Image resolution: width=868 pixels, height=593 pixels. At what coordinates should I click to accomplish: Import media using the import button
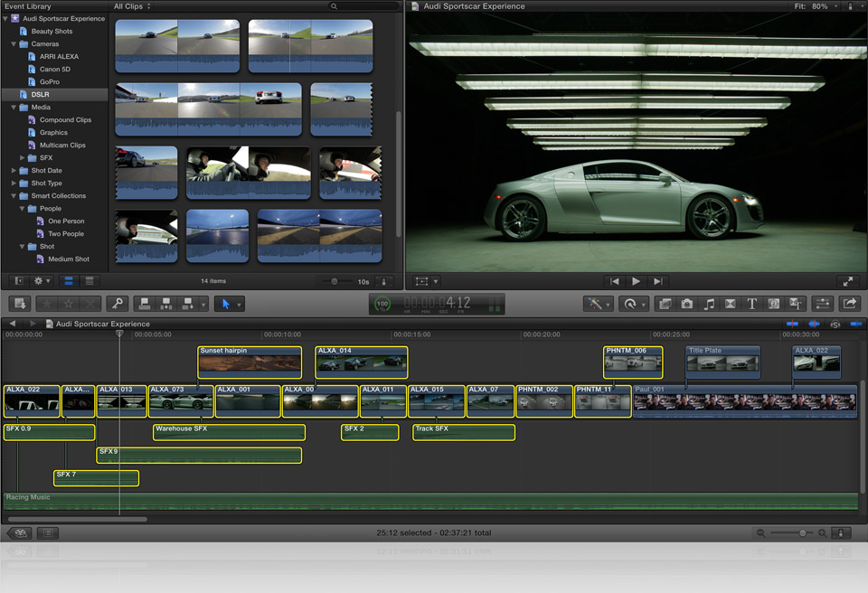tap(20, 304)
